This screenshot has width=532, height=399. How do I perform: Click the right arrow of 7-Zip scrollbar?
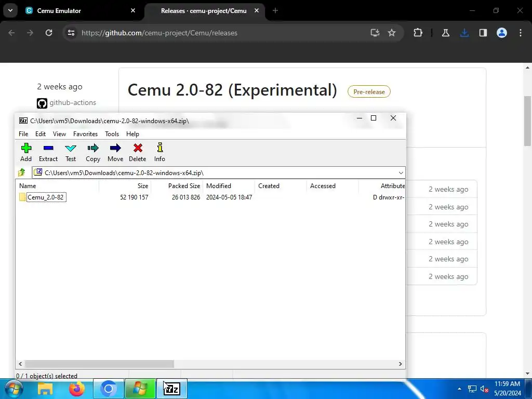[x=401, y=364]
